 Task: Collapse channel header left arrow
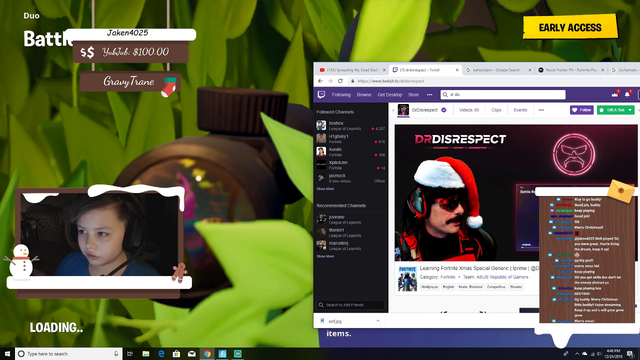(x=393, y=110)
